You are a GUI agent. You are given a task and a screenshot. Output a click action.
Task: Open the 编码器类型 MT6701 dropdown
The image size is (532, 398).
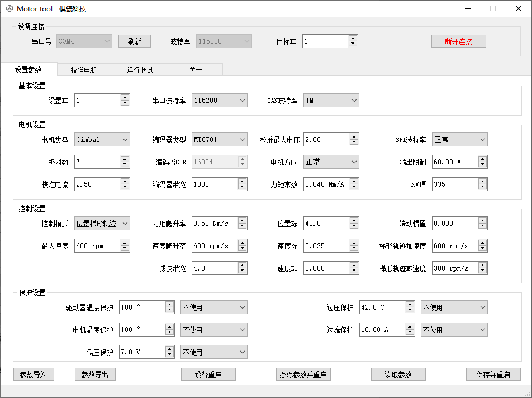click(x=219, y=139)
